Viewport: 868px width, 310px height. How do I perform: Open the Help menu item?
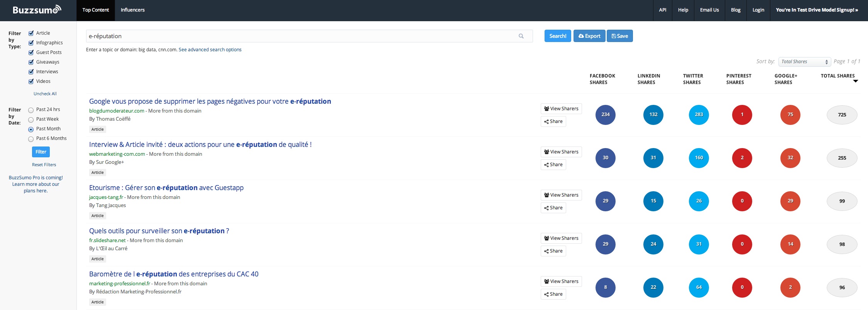pyautogui.click(x=683, y=10)
